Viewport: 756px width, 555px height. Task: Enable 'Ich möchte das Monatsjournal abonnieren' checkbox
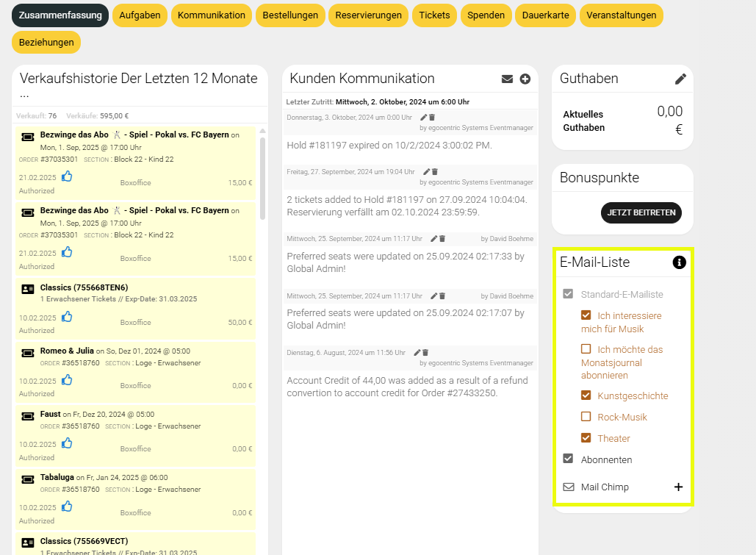tap(586, 349)
